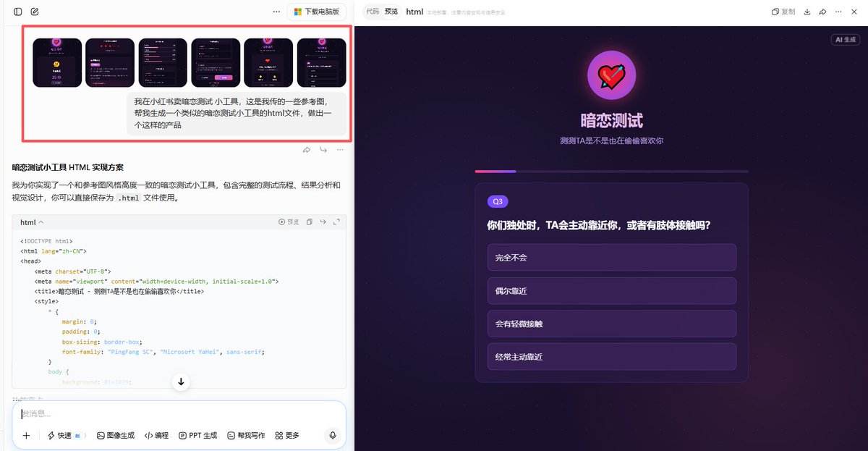Screen dimensions: 868x451
Task: Select the PPT 生成 tool
Action: tap(198, 435)
